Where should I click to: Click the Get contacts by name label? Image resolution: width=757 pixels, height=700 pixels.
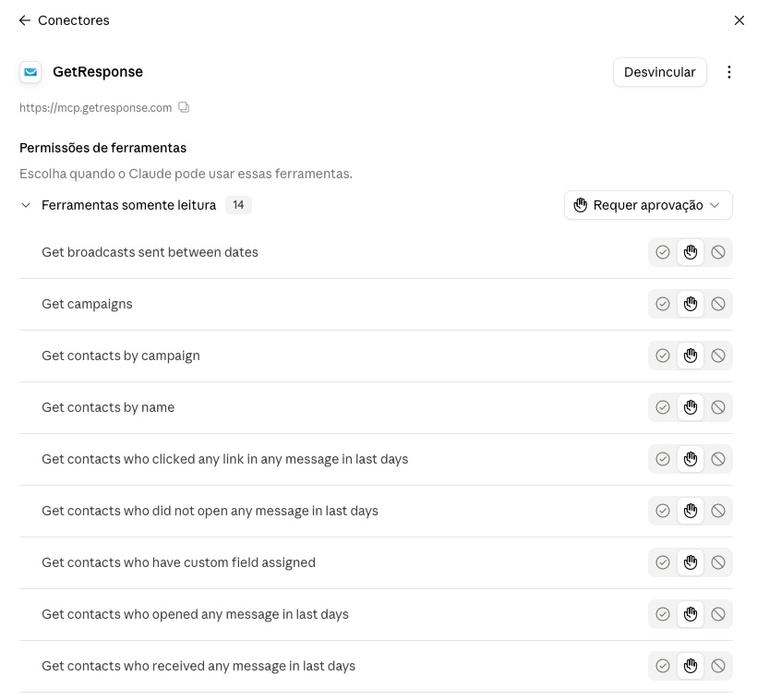[108, 407]
